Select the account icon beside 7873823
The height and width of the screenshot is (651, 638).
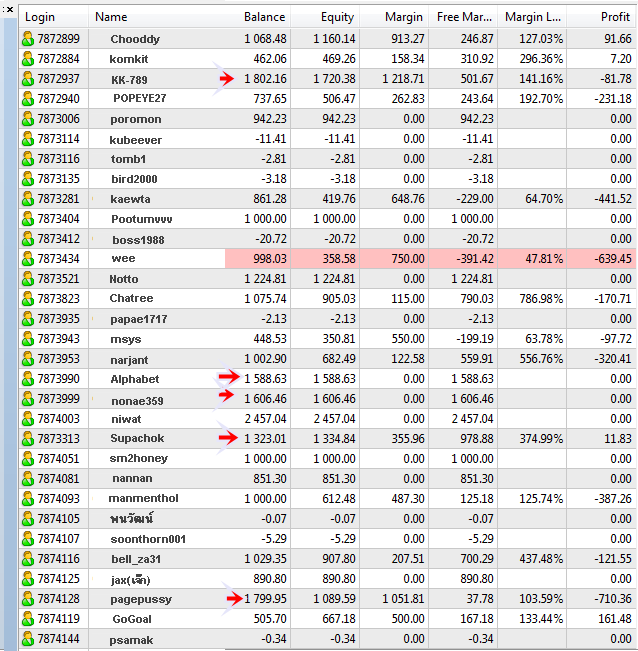(x=28, y=299)
